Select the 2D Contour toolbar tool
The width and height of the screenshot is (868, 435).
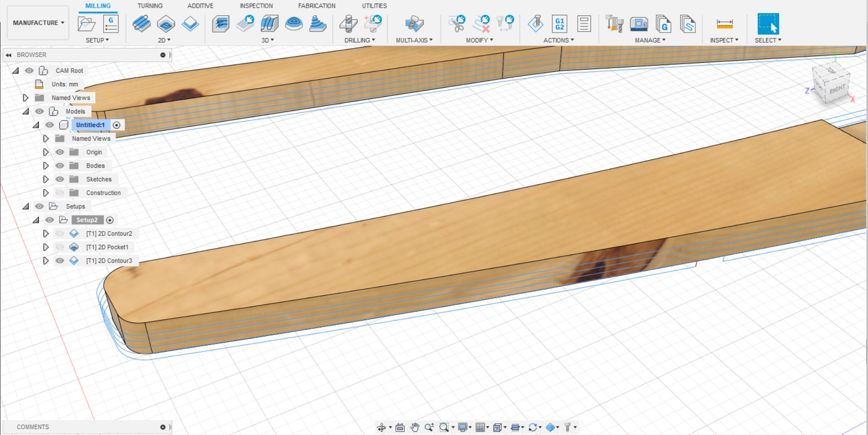pyautogui.click(x=190, y=24)
